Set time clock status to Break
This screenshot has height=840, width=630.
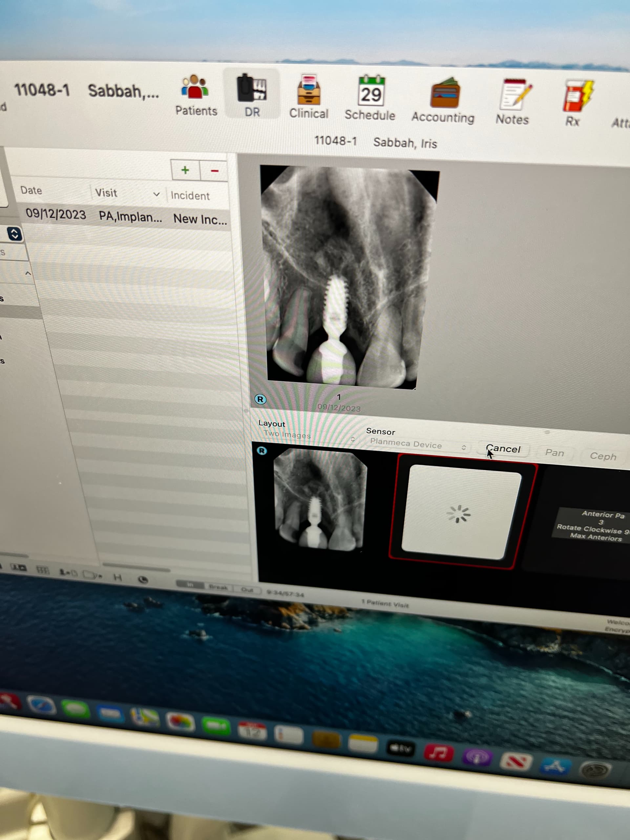pos(219,587)
